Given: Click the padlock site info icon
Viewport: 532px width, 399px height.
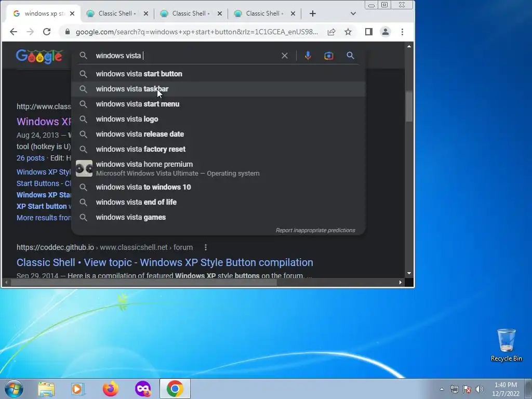Looking at the screenshot, I should click(68, 32).
